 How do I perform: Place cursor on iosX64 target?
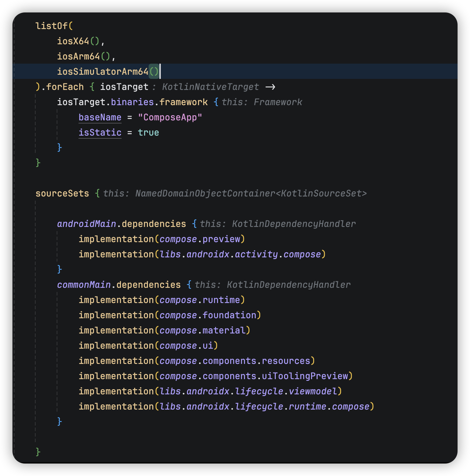(x=73, y=41)
